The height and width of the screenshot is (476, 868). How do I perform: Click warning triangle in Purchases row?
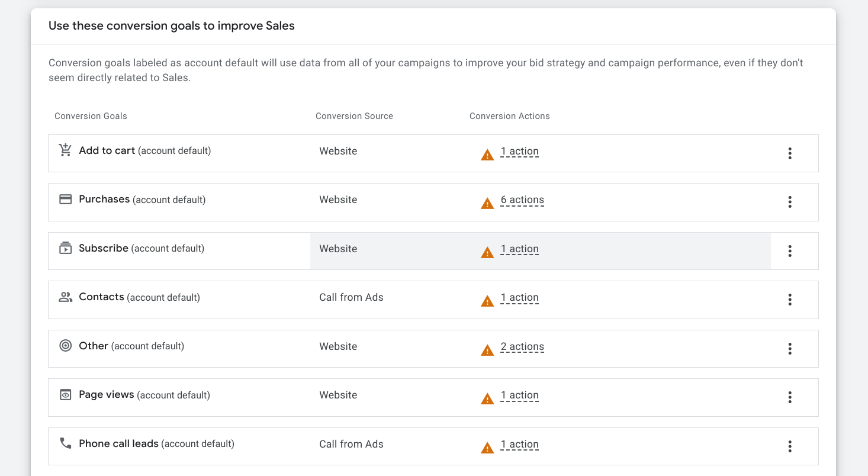click(x=487, y=204)
